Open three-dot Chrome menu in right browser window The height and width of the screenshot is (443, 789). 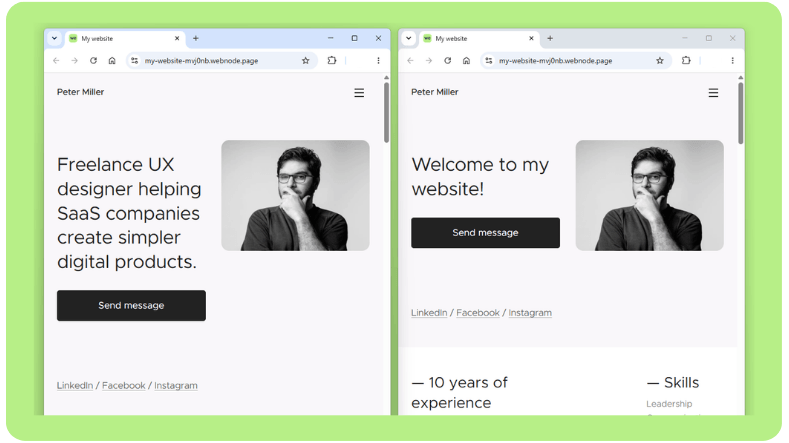click(733, 60)
